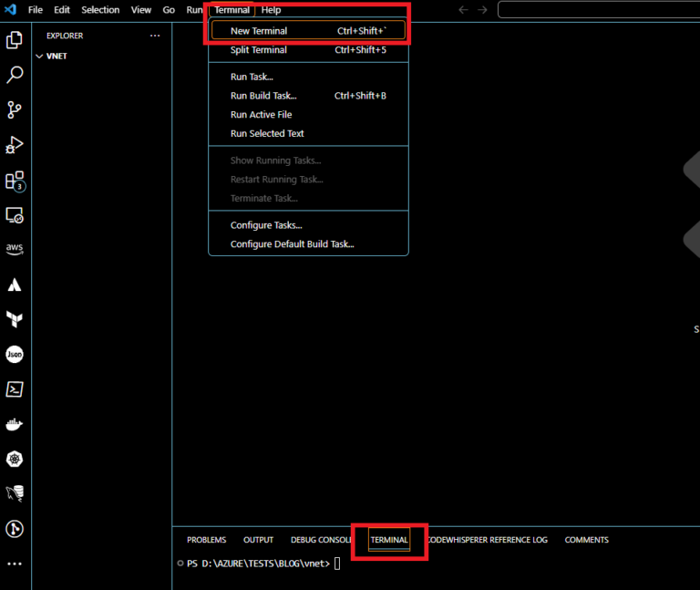Open the Explorer view in activity bar
This screenshot has height=590, width=700.
point(15,40)
